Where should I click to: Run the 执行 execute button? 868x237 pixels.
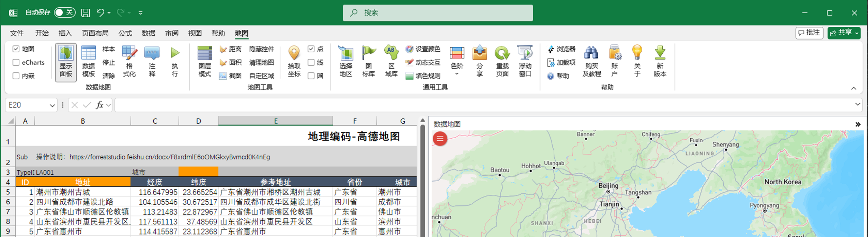point(175,62)
